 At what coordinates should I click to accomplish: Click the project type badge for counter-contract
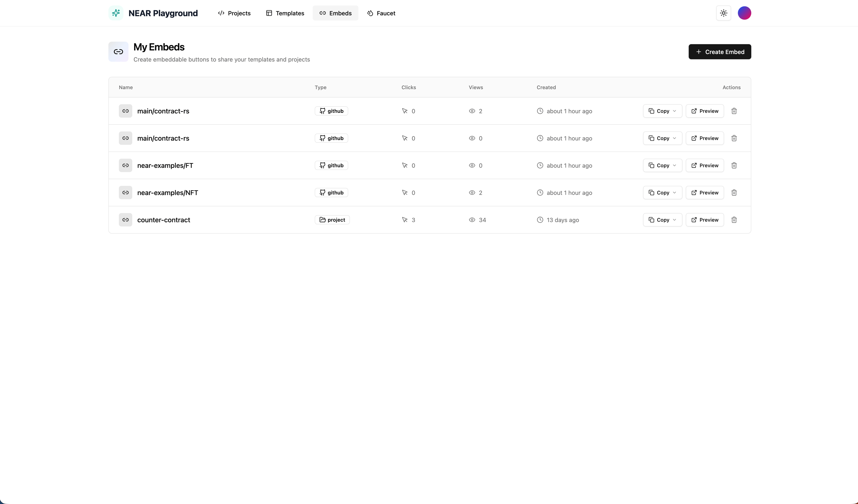(x=332, y=220)
